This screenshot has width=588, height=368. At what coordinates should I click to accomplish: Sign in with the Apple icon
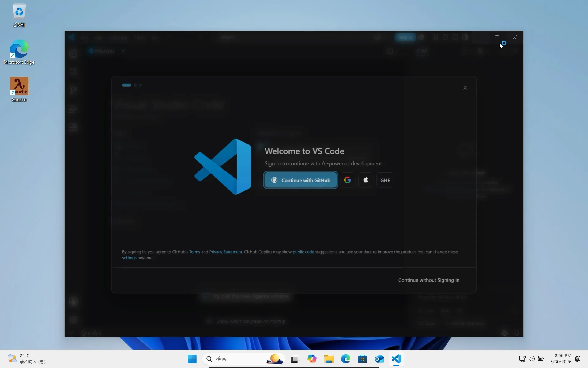pyautogui.click(x=366, y=180)
